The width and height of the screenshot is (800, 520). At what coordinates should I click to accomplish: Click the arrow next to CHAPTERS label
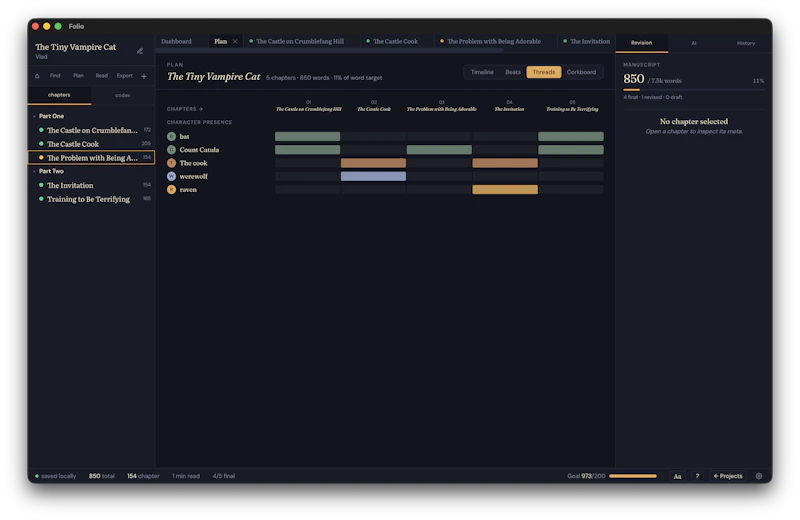201,109
